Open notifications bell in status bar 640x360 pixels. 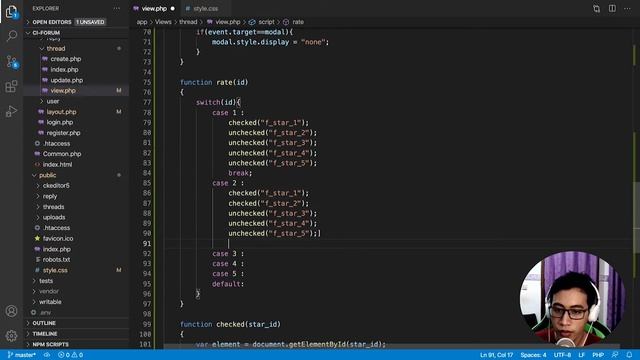(x=629, y=355)
